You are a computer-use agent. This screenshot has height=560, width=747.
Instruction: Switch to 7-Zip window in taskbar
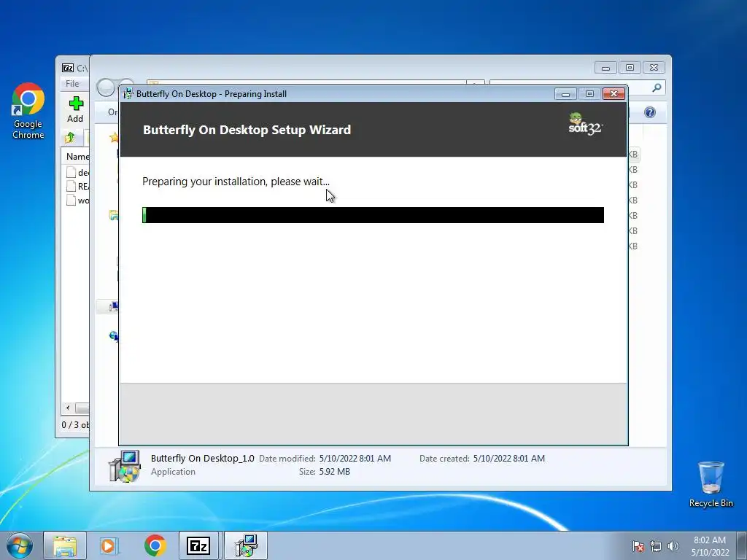tap(198, 545)
